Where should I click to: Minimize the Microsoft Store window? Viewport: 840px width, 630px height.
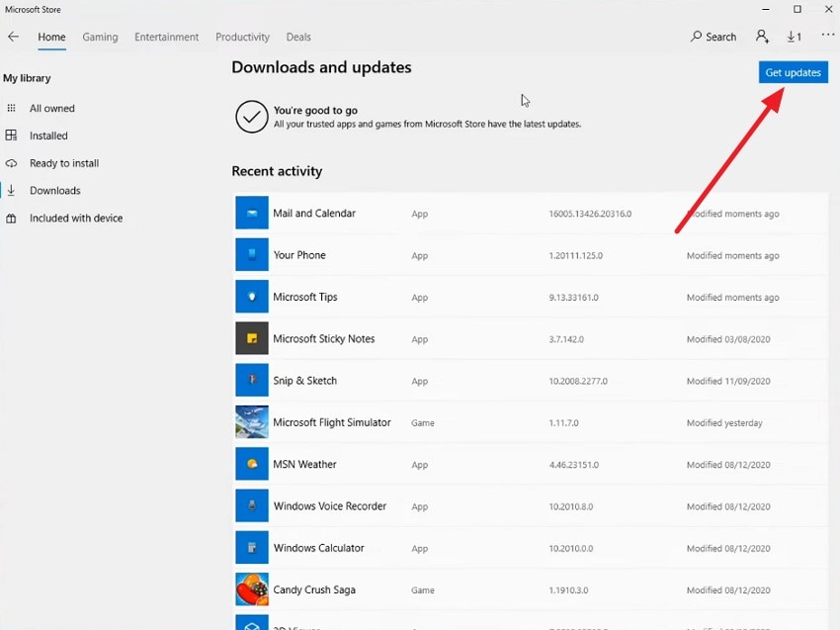766,9
